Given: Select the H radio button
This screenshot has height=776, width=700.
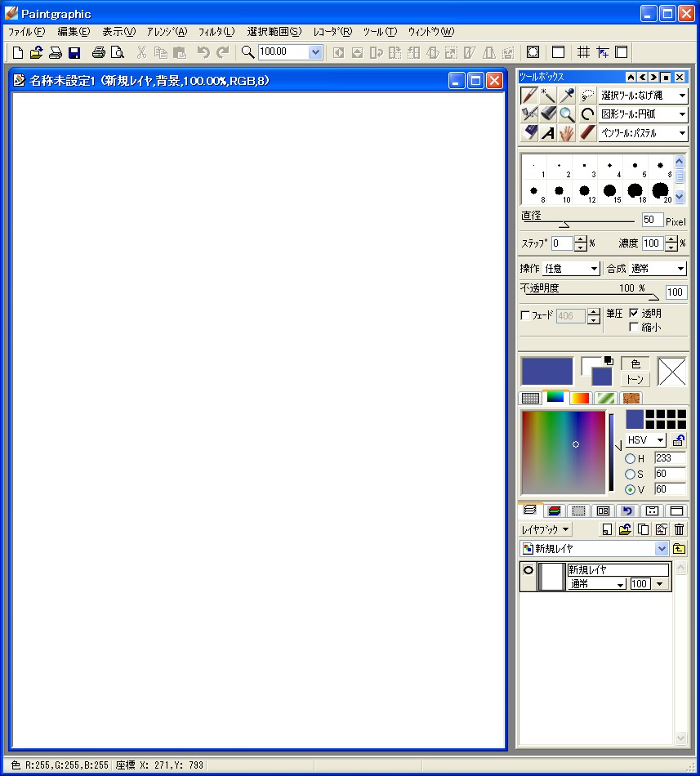Looking at the screenshot, I should [631, 459].
